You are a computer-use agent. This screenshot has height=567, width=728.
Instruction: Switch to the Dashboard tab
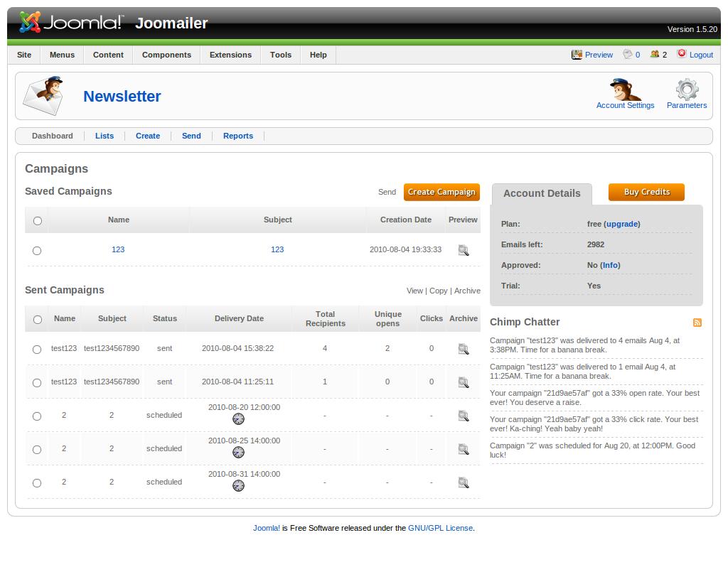pyautogui.click(x=53, y=136)
